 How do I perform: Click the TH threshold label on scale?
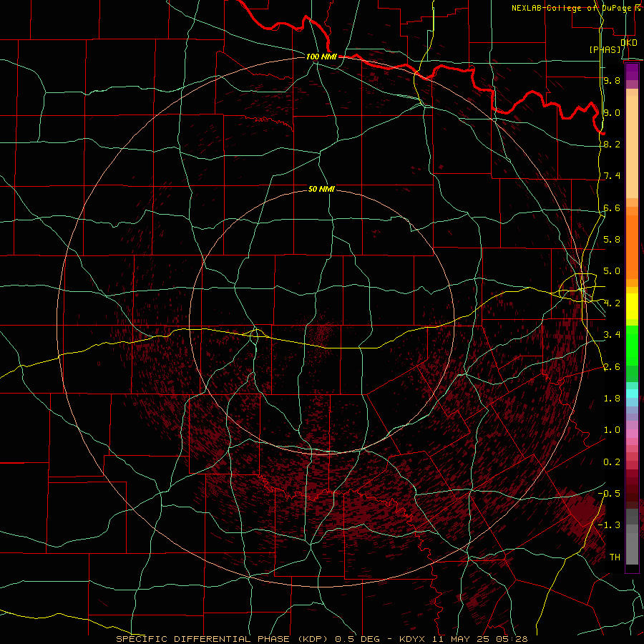click(615, 557)
